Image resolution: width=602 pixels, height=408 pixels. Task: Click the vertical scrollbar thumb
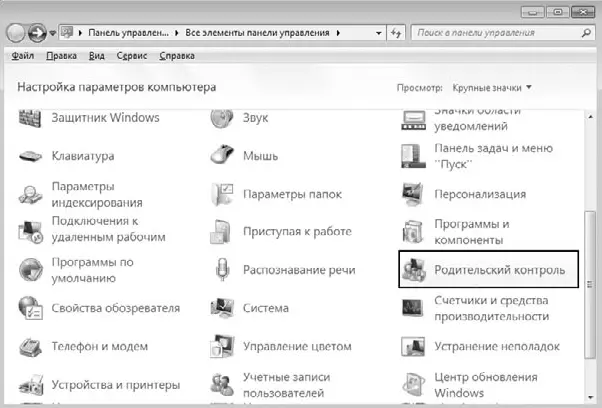(x=590, y=284)
